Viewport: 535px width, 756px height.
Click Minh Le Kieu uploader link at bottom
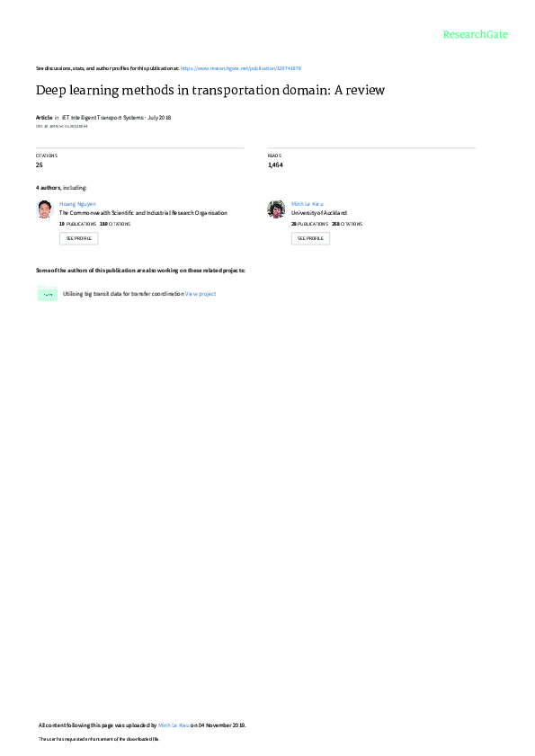(174, 725)
